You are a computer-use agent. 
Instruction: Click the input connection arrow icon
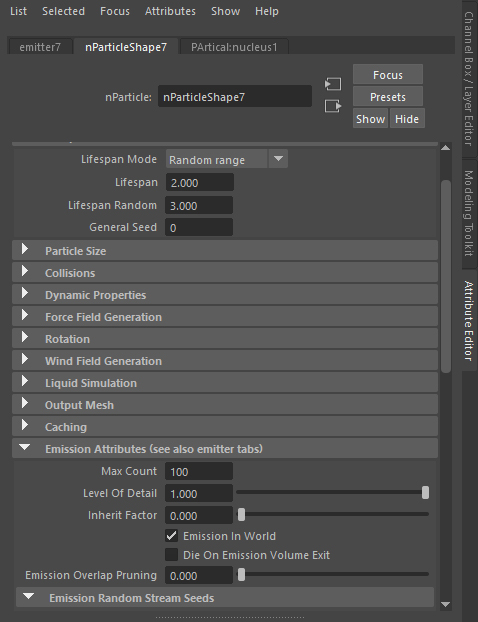(x=333, y=84)
